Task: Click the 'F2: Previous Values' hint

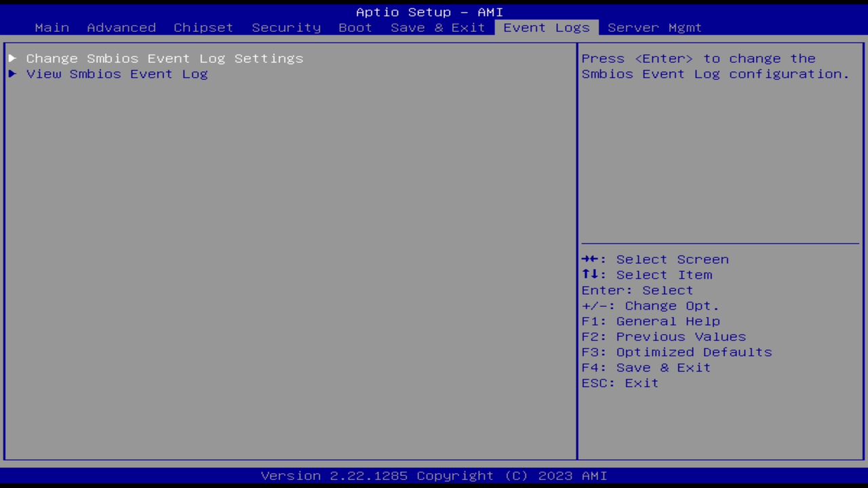Action: (663, 338)
